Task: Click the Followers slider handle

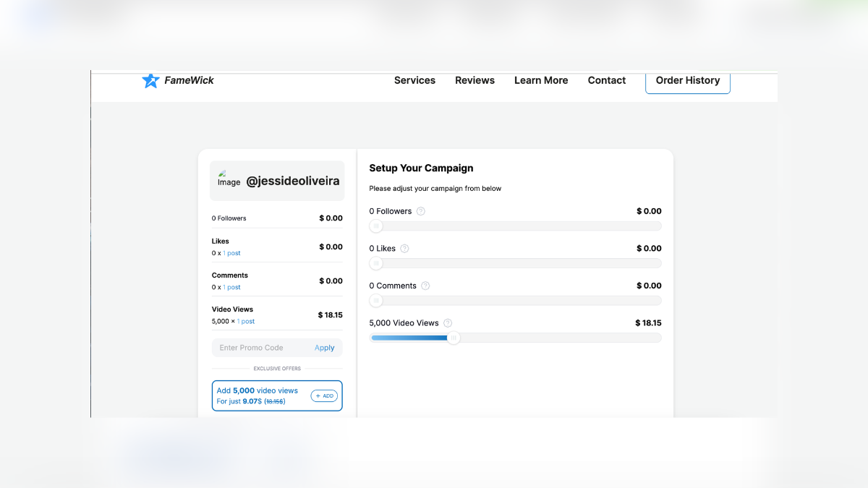Action: [x=375, y=226]
